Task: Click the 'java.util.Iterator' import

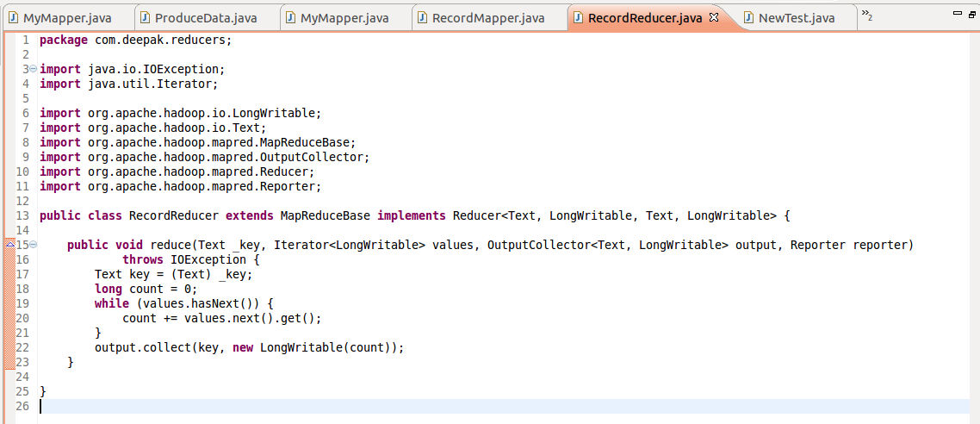Action: pyautogui.click(x=153, y=84)
